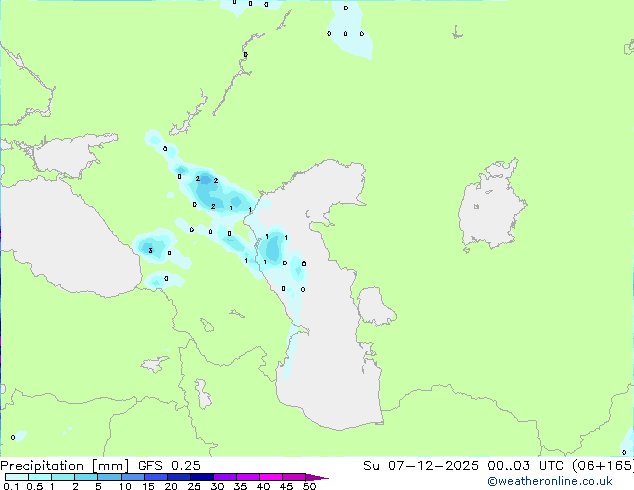Click the 25–30 mm dark navy swatch
Screen dimensions: 634x490
202,477
